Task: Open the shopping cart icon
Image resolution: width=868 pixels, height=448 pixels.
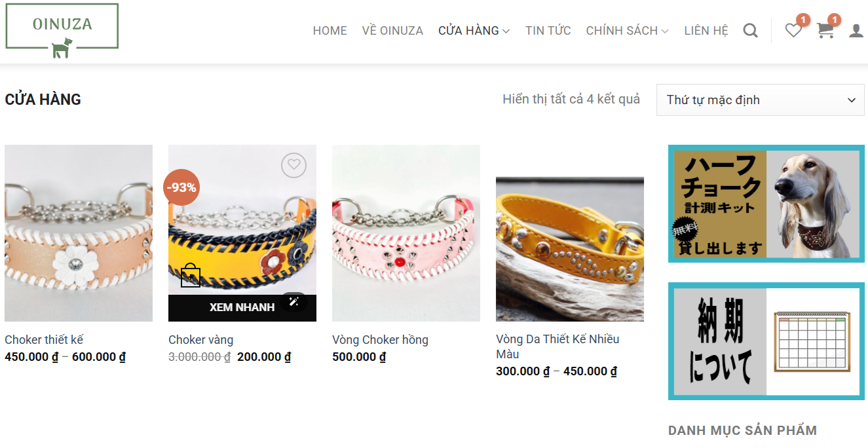Action: click(825, 30)
